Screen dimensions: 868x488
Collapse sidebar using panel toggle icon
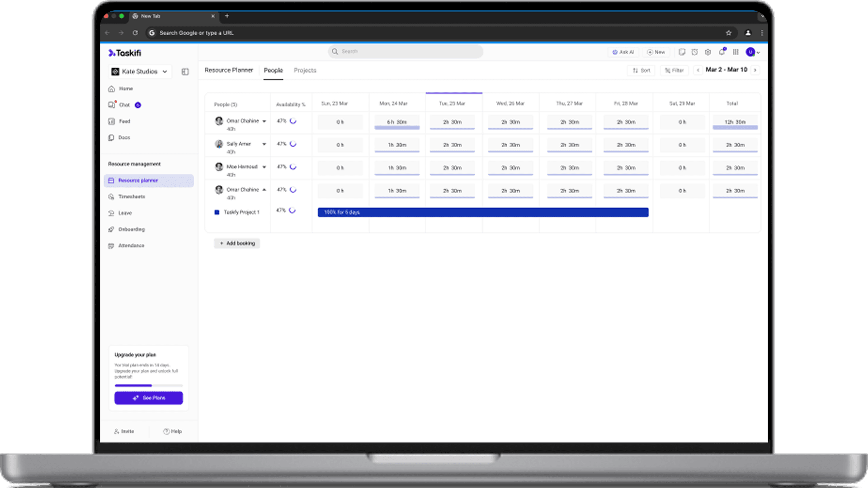[185, 71]
